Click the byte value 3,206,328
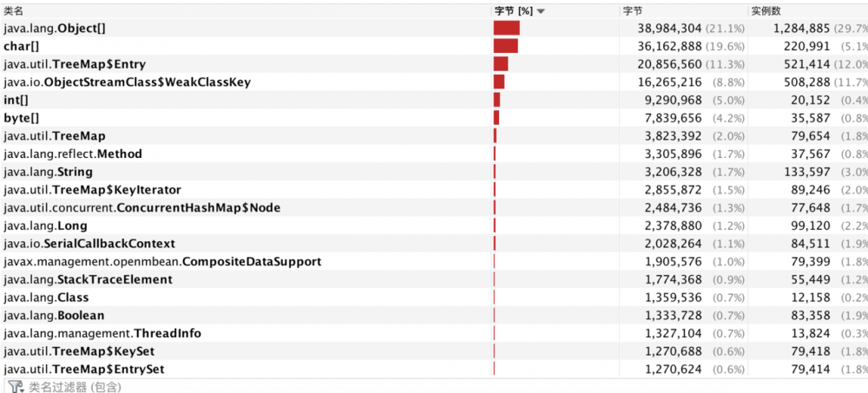 674,172
